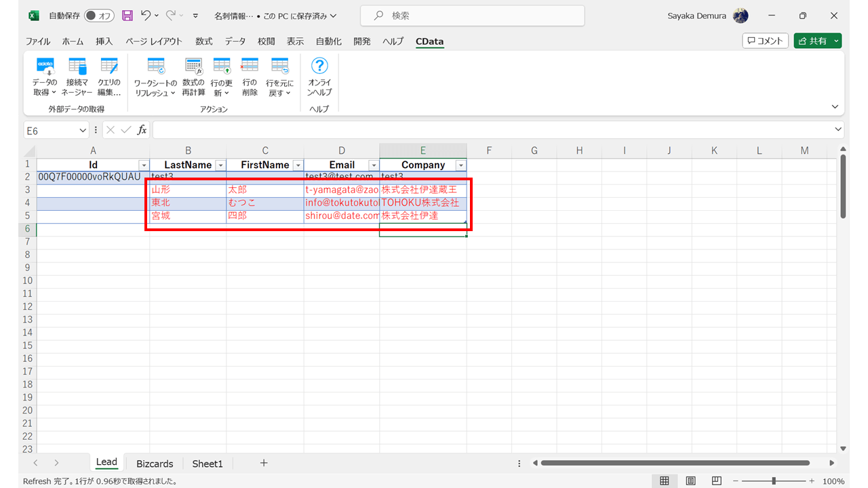This screenshot has height=488, width=868.
Task: Open the Company column filter dropdown
Action: point(461,165)
